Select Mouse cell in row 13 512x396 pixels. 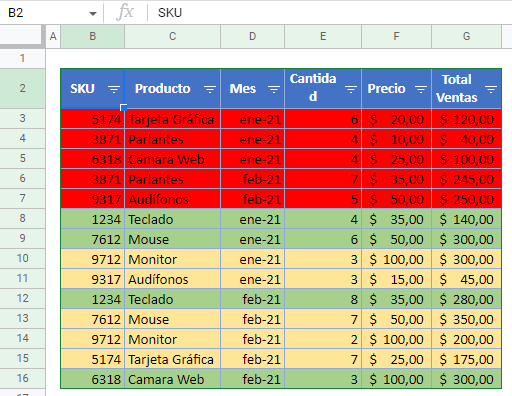click(x=172, y=319)
